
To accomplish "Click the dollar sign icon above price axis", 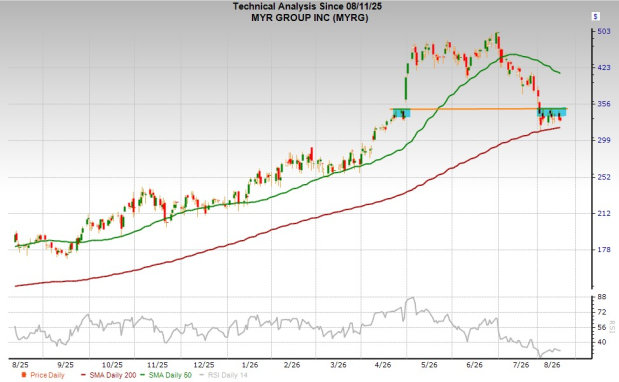I will [595, 16].
